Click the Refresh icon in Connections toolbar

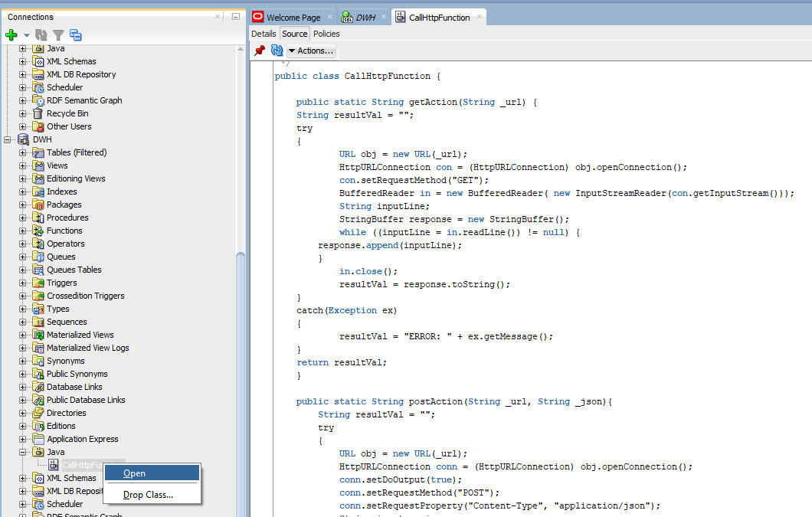click(x=41, y=35)
